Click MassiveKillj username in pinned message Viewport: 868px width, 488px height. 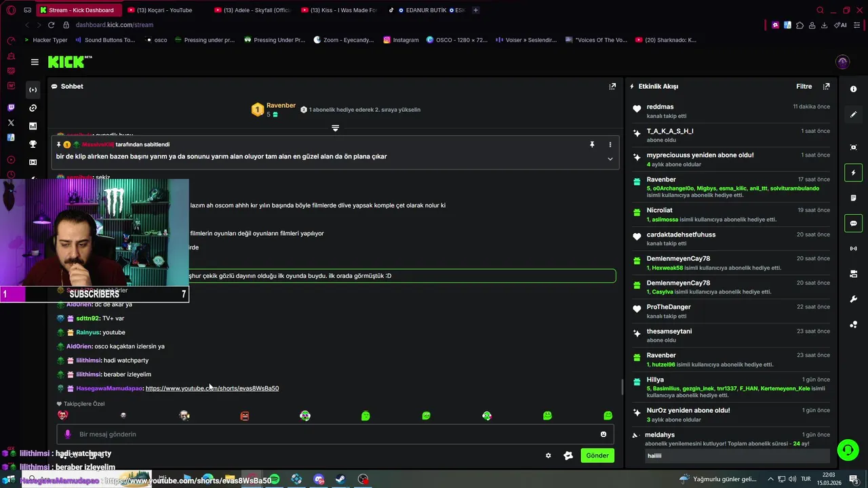[x=98, y=144]
